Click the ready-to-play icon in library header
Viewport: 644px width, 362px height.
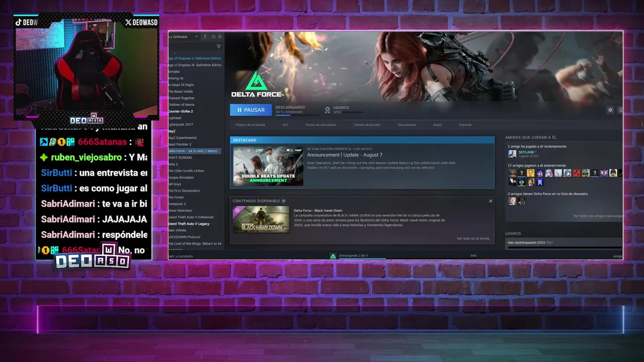click(x=220, y=37)
